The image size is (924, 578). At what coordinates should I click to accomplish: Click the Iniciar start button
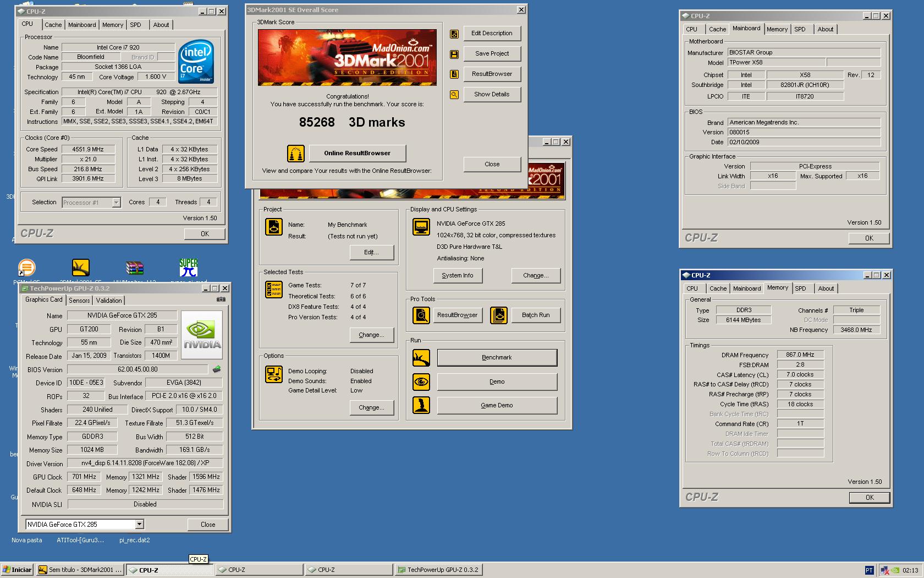(18, 570)
